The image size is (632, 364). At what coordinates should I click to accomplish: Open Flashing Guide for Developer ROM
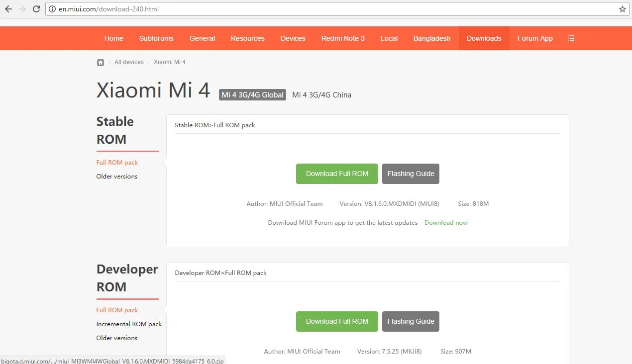tap(411, 321)
